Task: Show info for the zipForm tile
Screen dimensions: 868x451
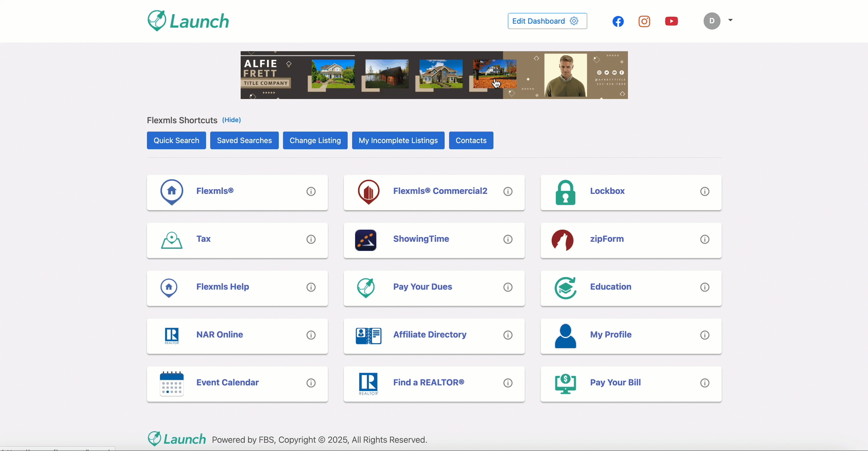Action: 705,239
